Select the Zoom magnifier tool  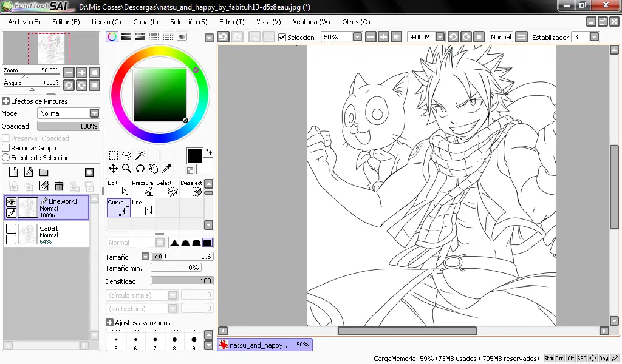[x=127, y=169]
